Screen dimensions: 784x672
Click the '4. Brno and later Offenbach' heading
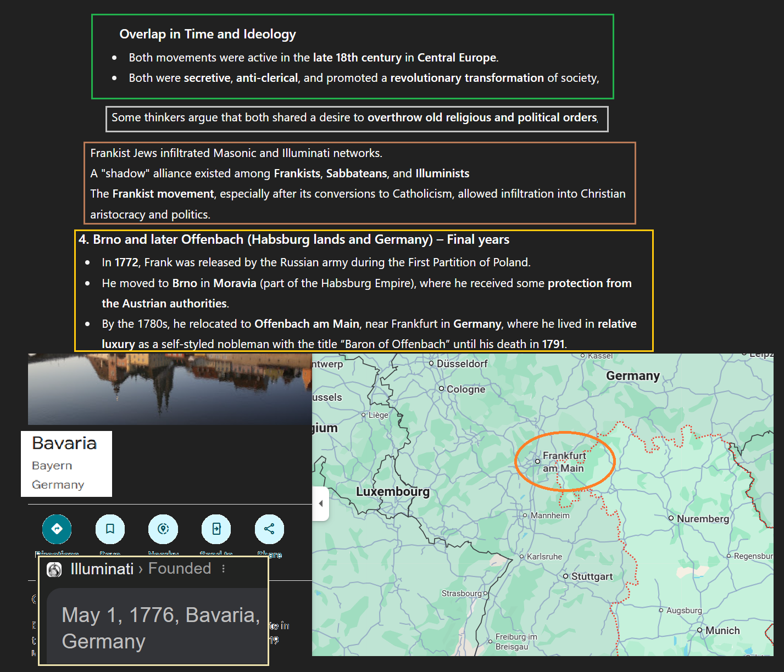click(294, 239)
